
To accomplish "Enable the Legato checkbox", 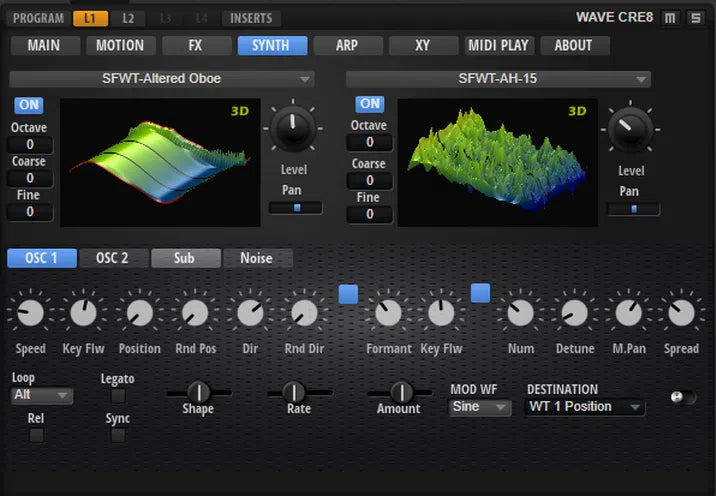I will click(x=118, y=396).
